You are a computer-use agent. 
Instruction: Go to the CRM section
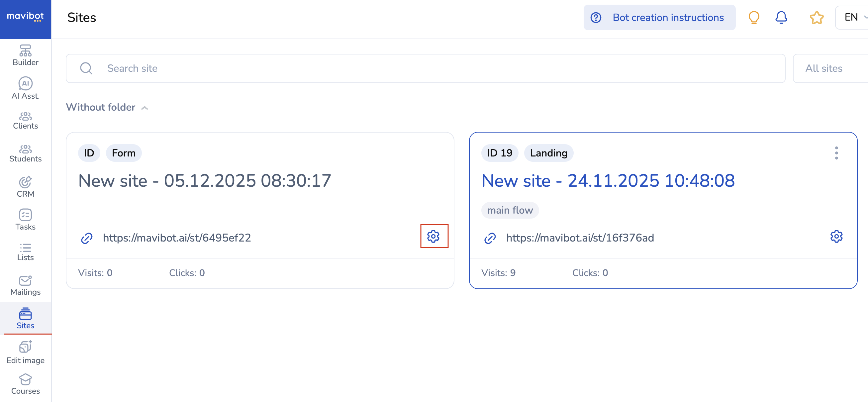click(x=25, y=187)
